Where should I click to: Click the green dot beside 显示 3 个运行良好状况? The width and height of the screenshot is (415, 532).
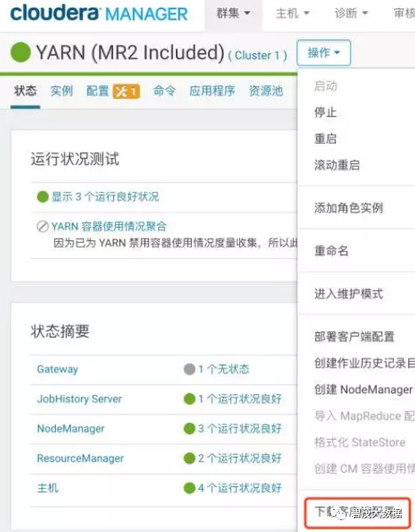click(x=43, y=196)
